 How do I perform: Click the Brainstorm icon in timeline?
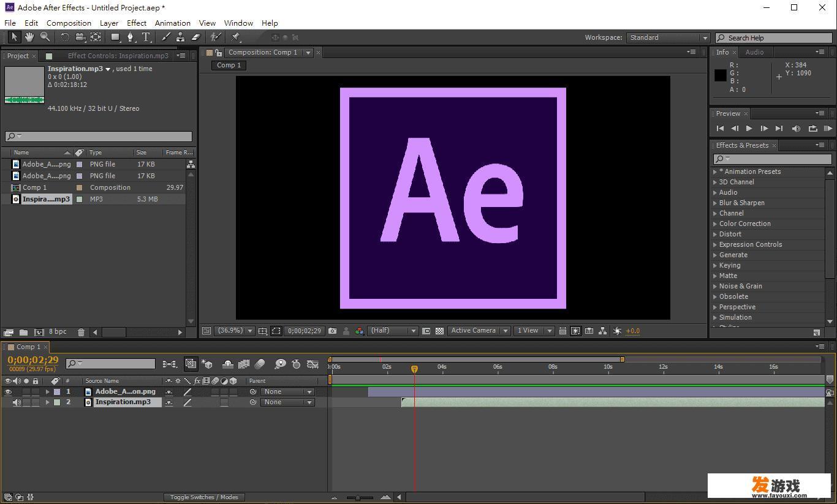point(280,364)
